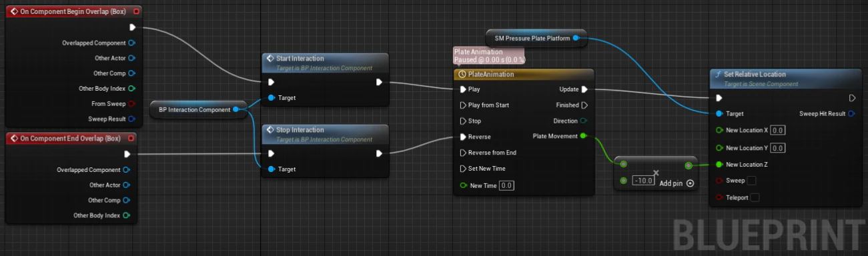Click the Stop input pin on PlateAnimation
Image resolution: width=868 pixels, height=256 pixels.
463,121
